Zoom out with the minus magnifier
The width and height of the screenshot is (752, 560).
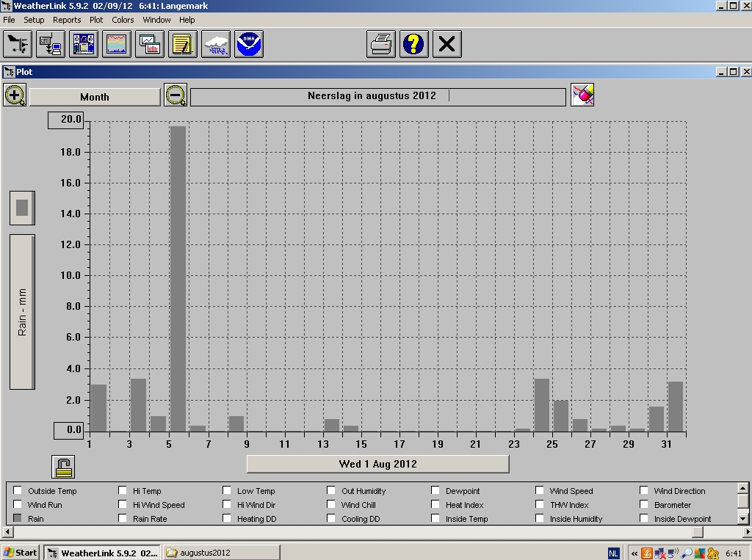pos(176,95)
